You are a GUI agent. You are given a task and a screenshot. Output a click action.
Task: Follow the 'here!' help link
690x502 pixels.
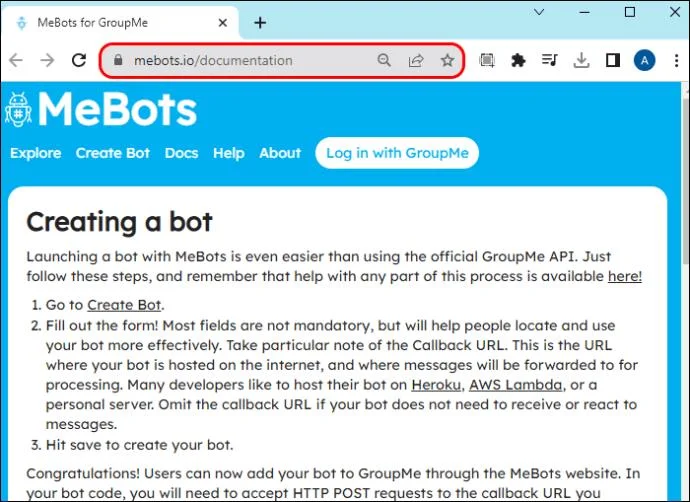click(x=625, y=276)
